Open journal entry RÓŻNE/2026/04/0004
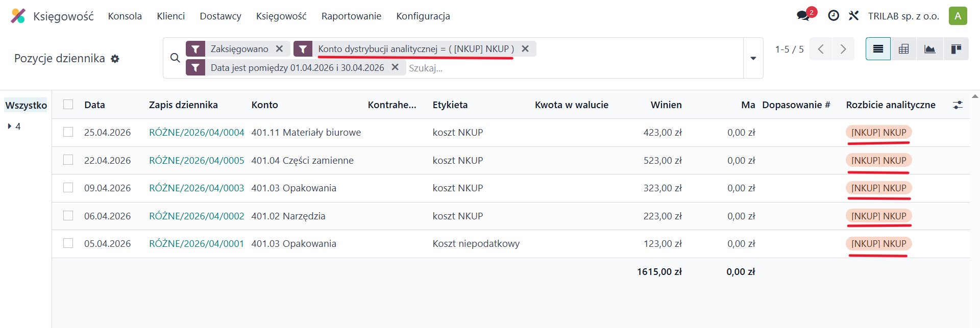Screen dimensions: 980x328 (x=197, y=133)
